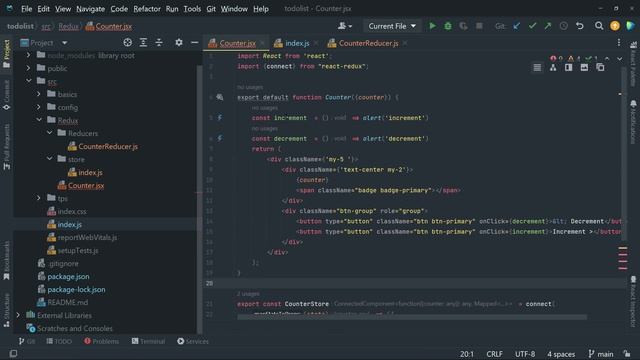
Task: Open 4 spaces indentation settings
Action: click(561, 354)
